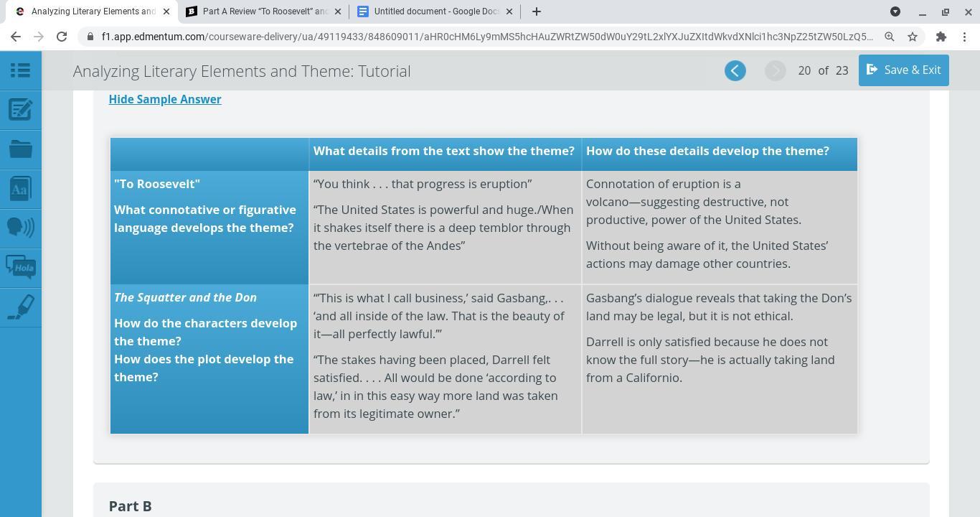Click the site lock icon in address bar

tap(90, 37)
